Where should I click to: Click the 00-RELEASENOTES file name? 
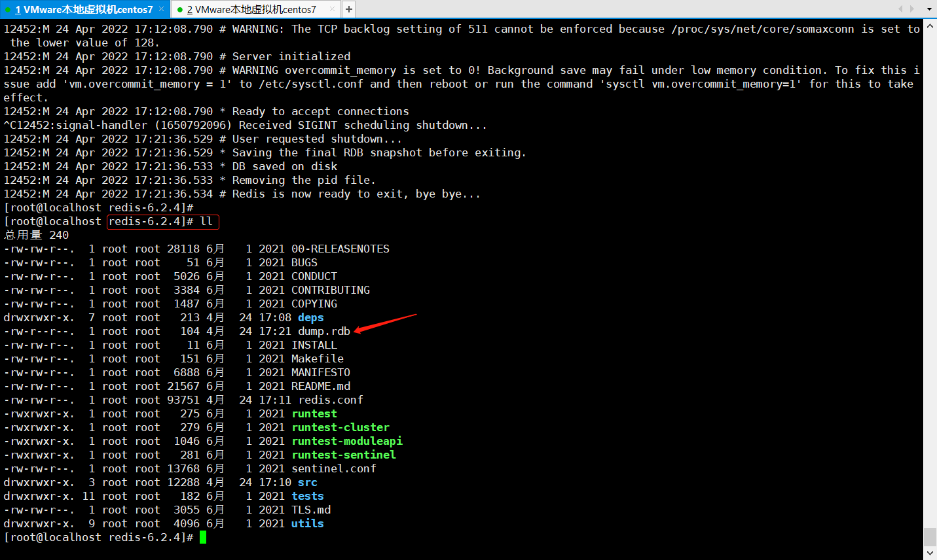(x=340, y=249)
